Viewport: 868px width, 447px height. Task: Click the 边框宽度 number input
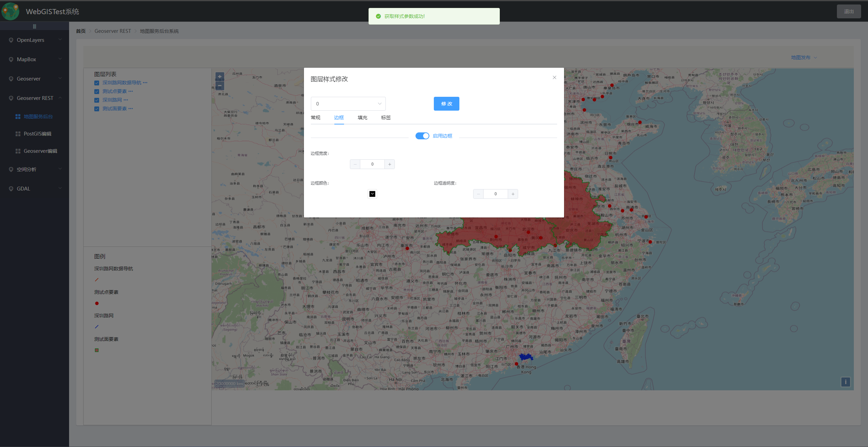[x=372, y=164]
